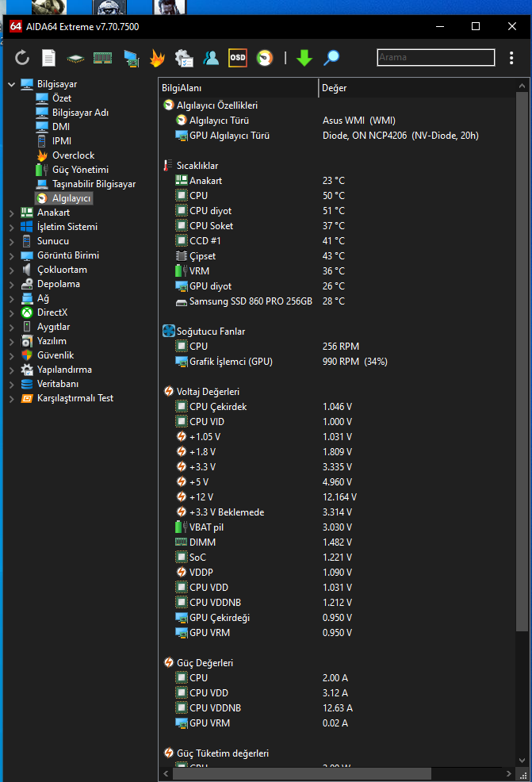The width and height of the screenshot is (532, 782).
Task: Select the CCD #1 row
Action: coord(337,241)
